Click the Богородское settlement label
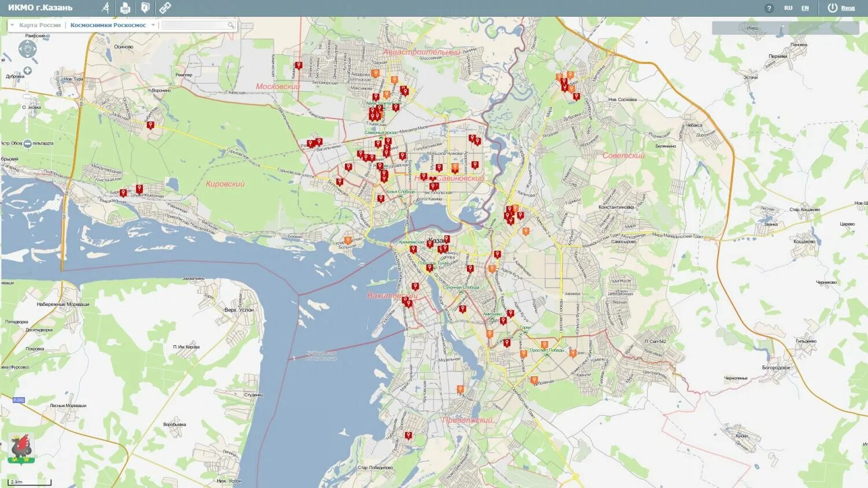Image resolution: width=868 pixels, height=488 pixels. (x=776, y=368)
